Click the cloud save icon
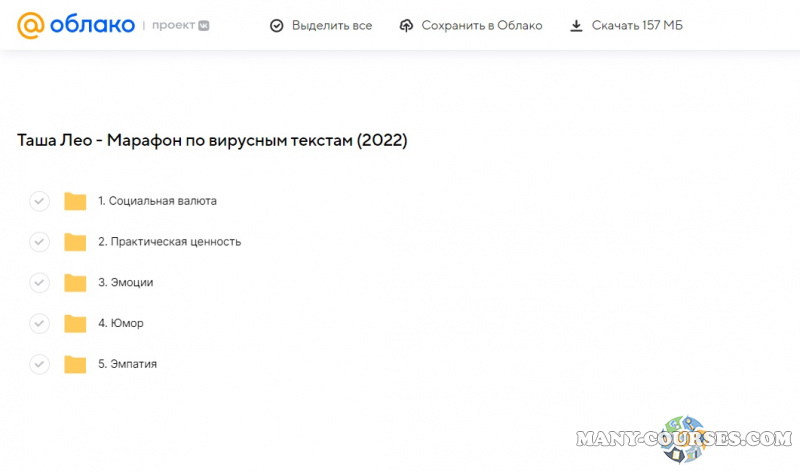Screen dimensions: 800x472 [x=406, y=26]
